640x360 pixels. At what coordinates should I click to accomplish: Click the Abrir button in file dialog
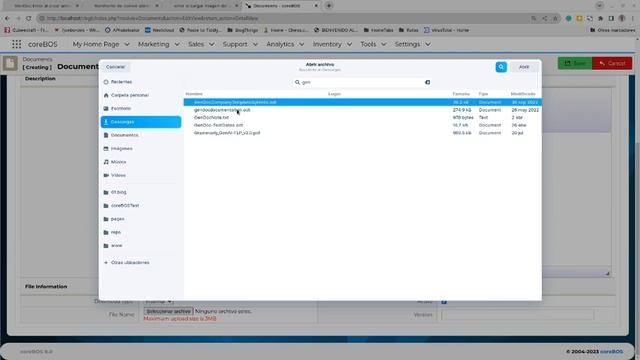524,67
